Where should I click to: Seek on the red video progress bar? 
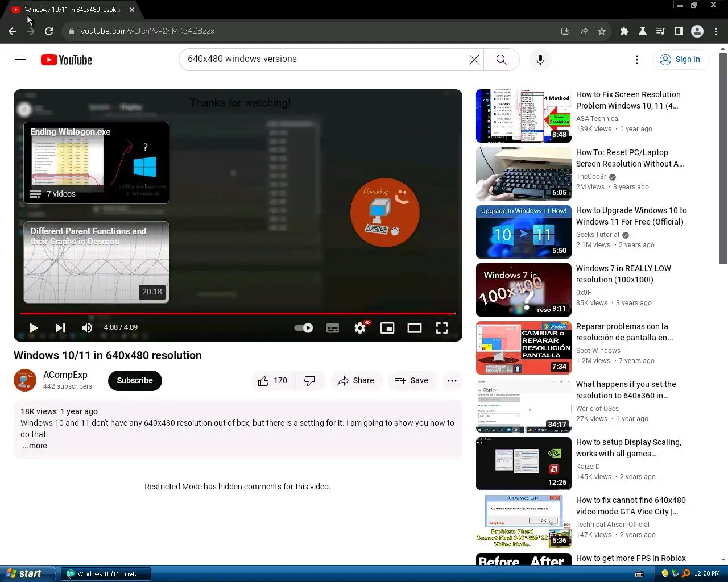238,313
